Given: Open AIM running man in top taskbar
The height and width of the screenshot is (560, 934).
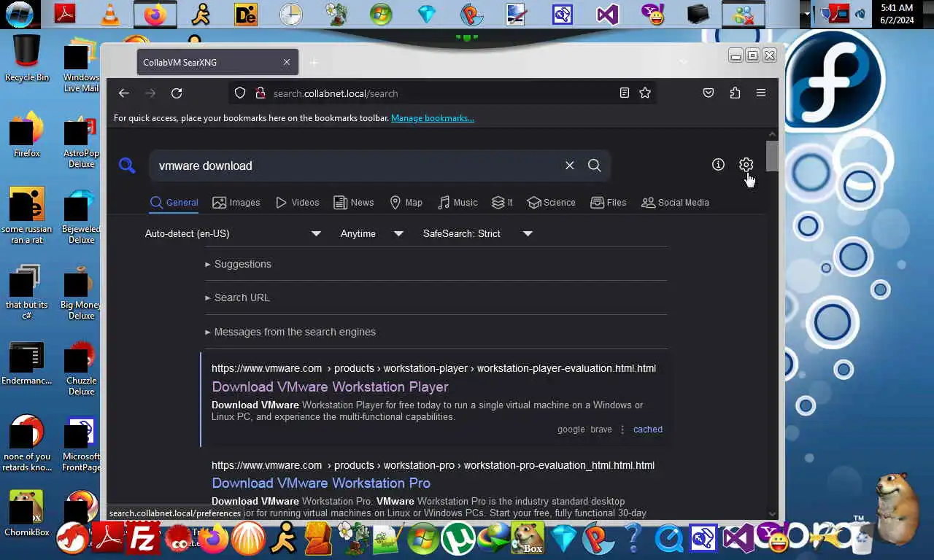Looking at the screenshot, I should pos(201,14).
